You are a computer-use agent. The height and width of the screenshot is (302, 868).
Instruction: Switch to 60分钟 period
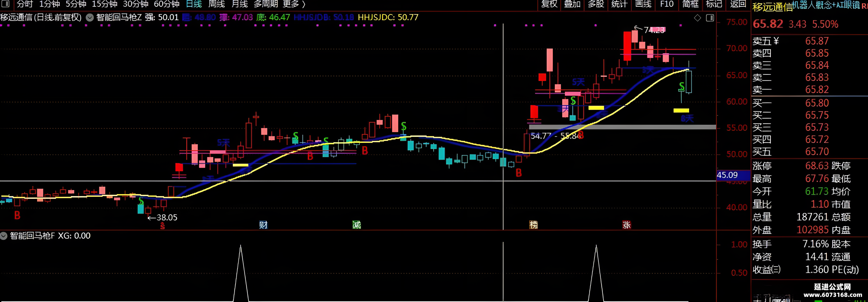(x=167, y=4)
